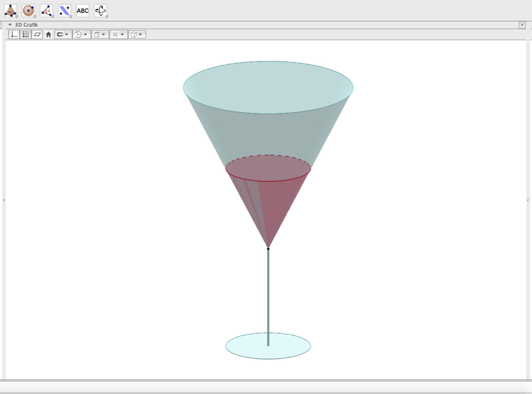The image size is (532, 394).
Task: Click the glass stem segment
Action: click(x=268, y=297)
